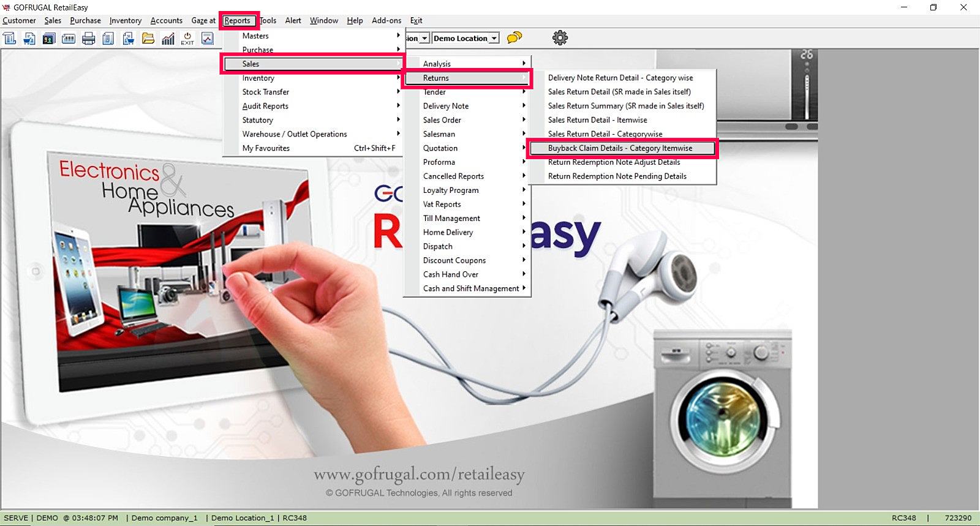Expand the Audit Reports submenu

312,106
